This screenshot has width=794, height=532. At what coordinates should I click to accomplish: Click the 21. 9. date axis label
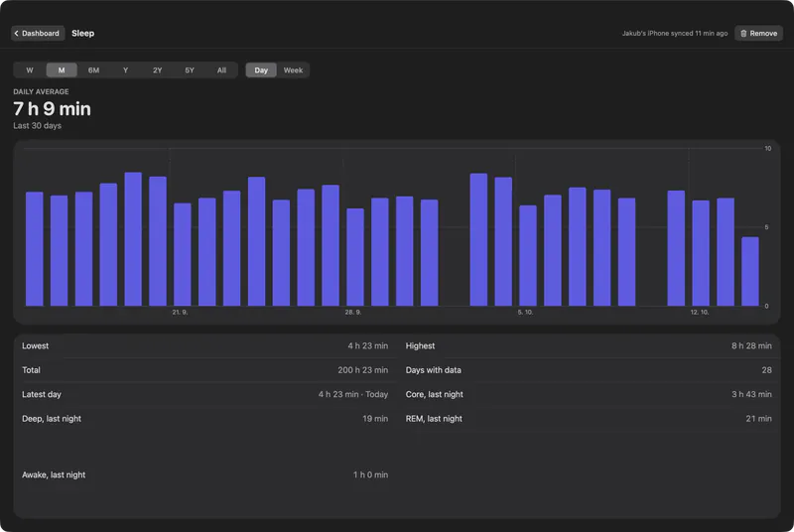click(180, 313)
